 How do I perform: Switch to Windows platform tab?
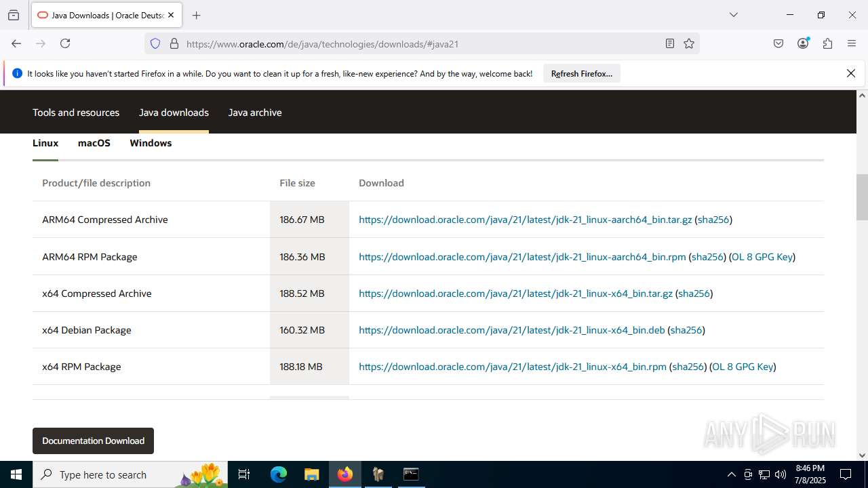151,143
